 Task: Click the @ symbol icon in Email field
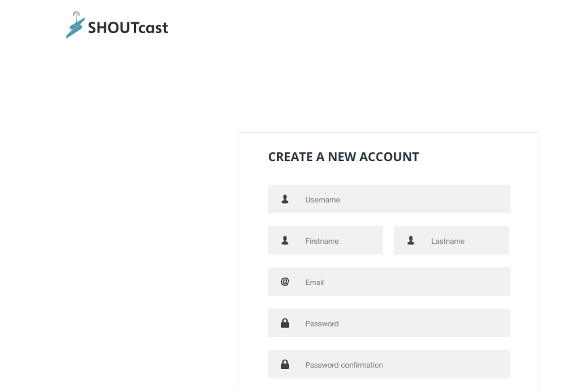coord(285,282)
